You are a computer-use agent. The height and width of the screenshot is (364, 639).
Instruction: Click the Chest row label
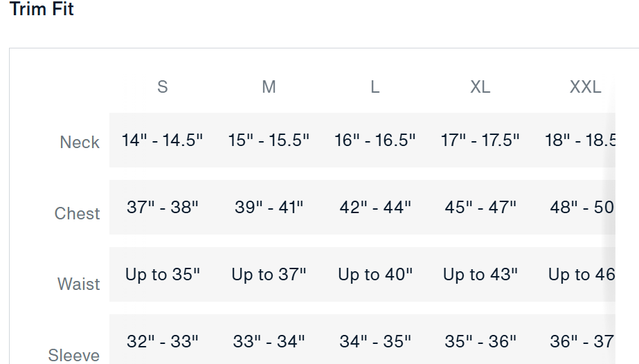click(77, 213)
